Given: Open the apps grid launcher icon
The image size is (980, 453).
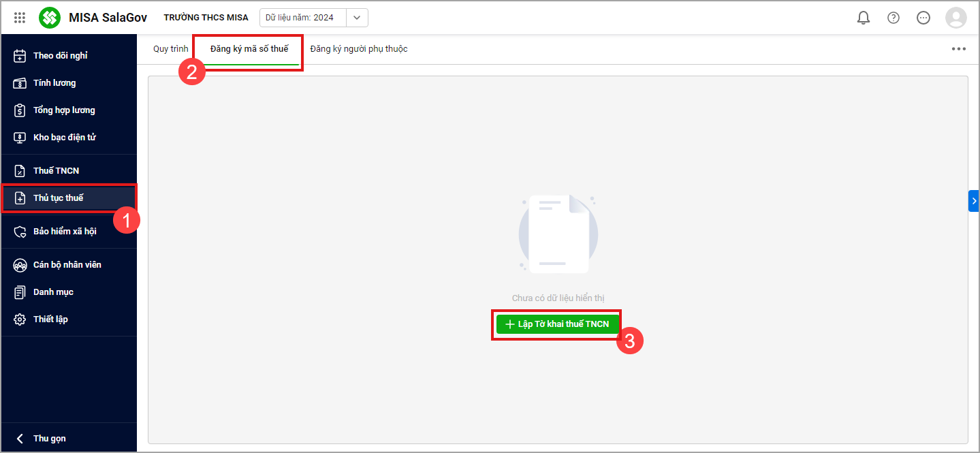Looking at the screenshot, I should (x=20, y=18).
